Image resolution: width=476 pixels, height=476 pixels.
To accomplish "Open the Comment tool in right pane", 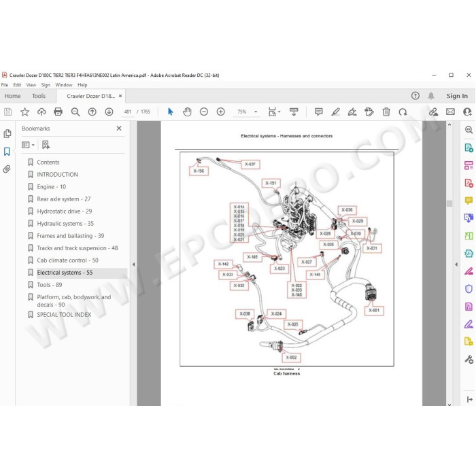I will [x=469, y=201].
